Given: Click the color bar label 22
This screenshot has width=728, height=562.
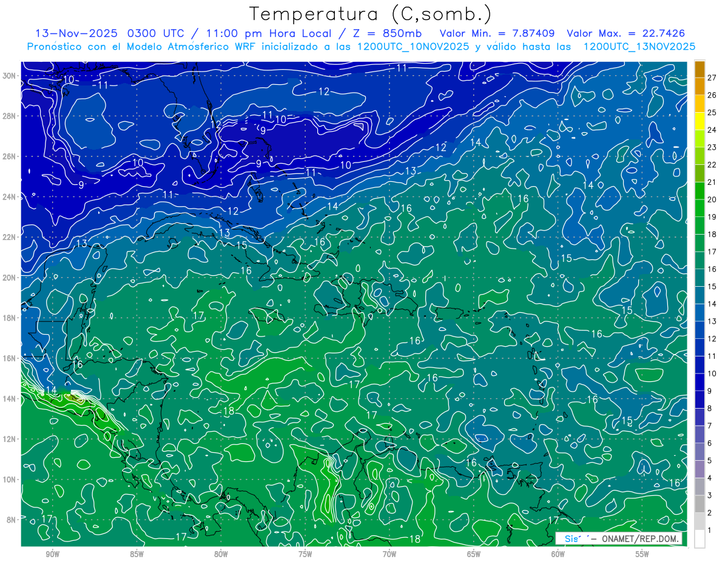Looking at the screenshot, I should [712, 164].
